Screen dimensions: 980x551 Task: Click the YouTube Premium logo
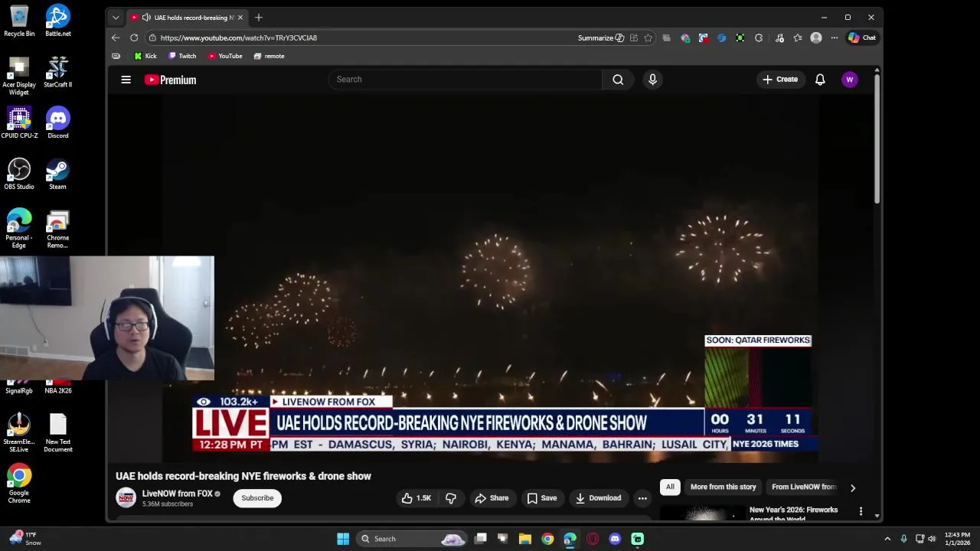(x=170, y=80)
